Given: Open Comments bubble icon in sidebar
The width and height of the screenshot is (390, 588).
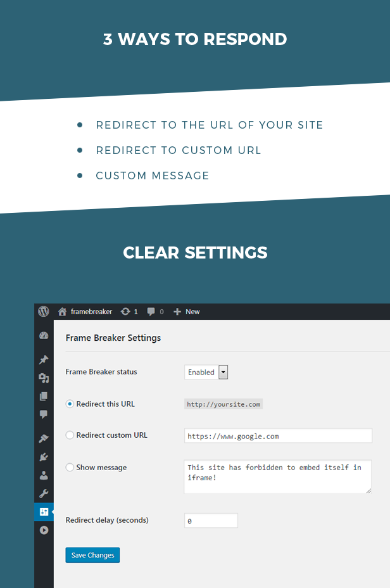Looking at the screenshot, I should click(x=44, y=414).
